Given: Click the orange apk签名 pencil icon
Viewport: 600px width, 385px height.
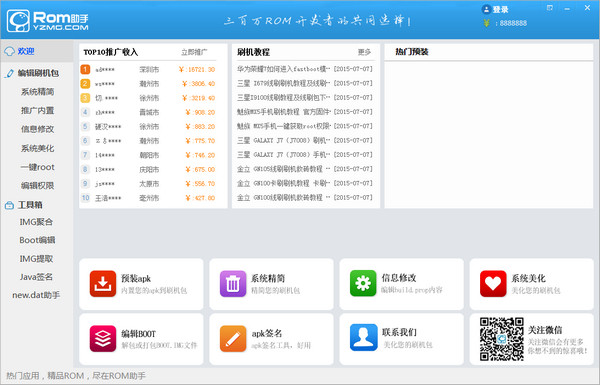Looking at the screenshot, I should pyautogui.click(x=233, y=338).
